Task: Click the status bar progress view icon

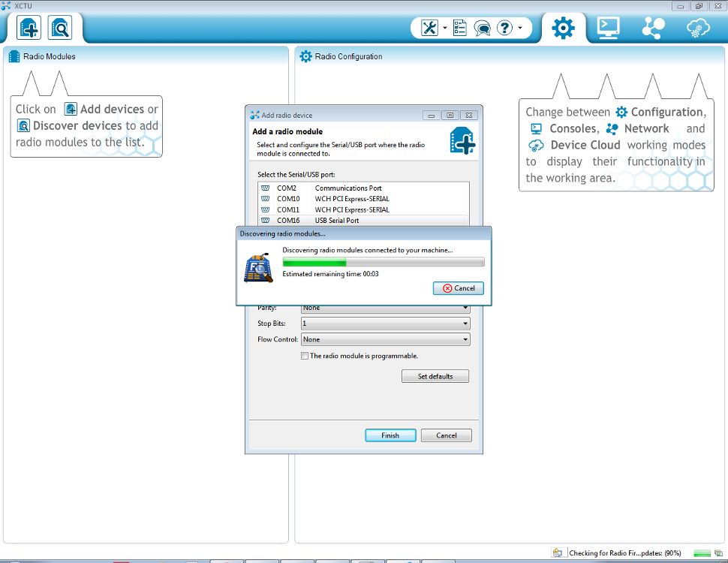Action: tap(718, 552)
